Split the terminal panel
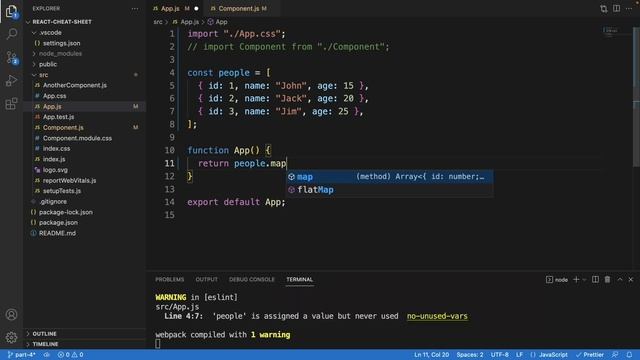 [596, 280]
